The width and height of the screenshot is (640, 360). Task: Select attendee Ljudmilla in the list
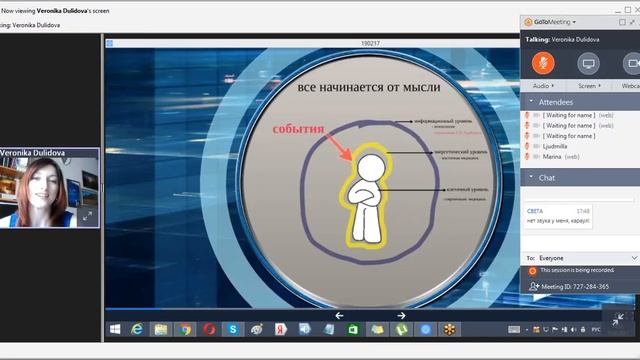(555, 146)
